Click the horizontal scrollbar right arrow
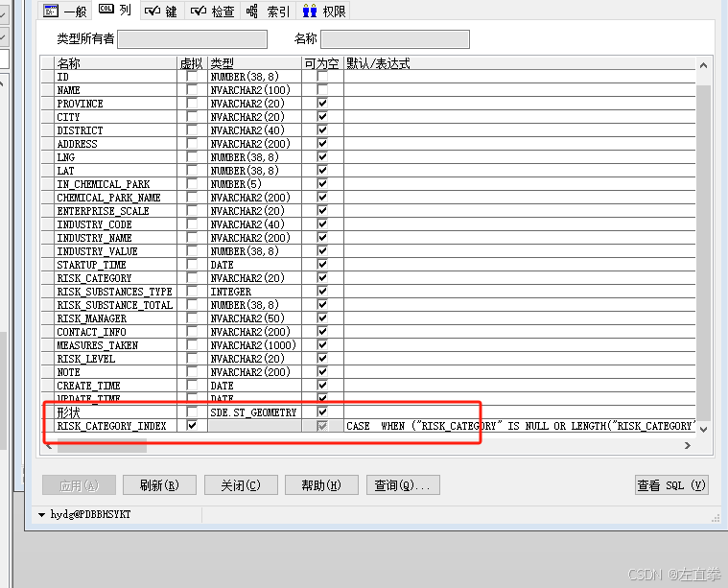The width and height of the screenshot is (728, 588). click(x=688, y=445)
